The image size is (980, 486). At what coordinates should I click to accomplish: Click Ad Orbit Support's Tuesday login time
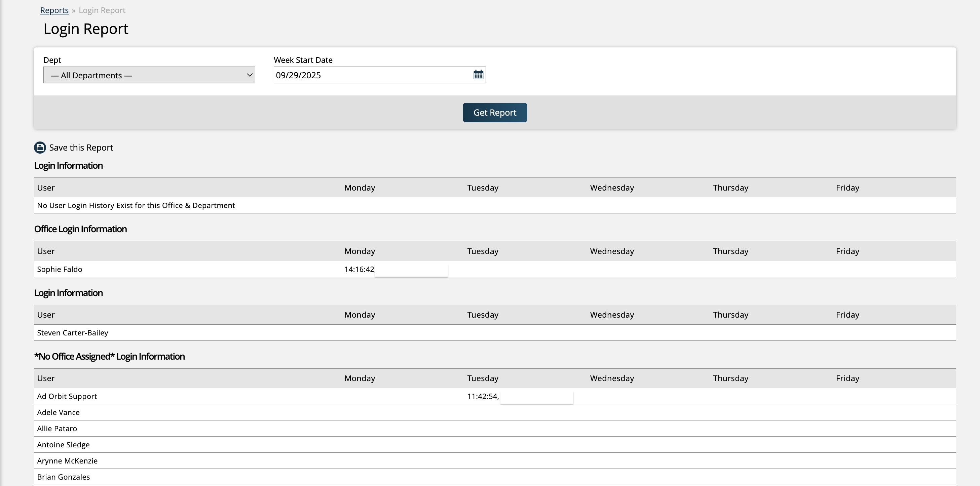[x=482, y=396]
